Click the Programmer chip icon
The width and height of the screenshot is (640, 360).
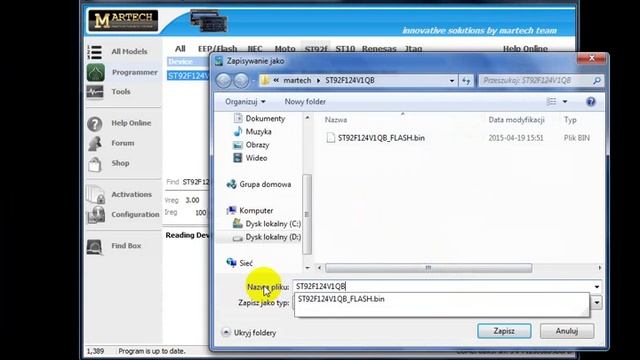[x=96, y=72]
